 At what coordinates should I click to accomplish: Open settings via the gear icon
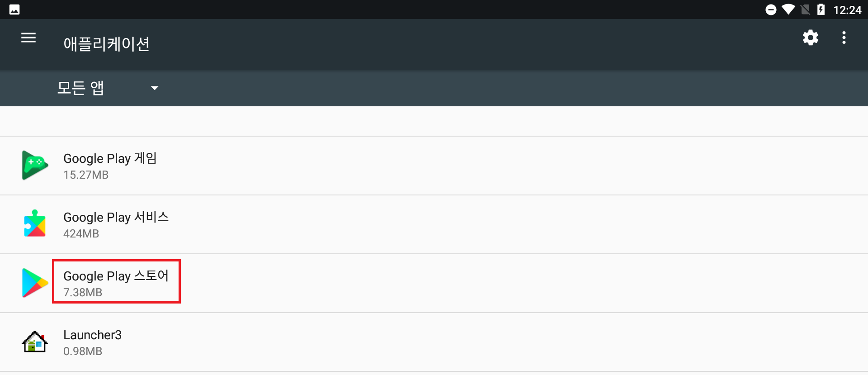pyautogui.click(x=810, y=38)
